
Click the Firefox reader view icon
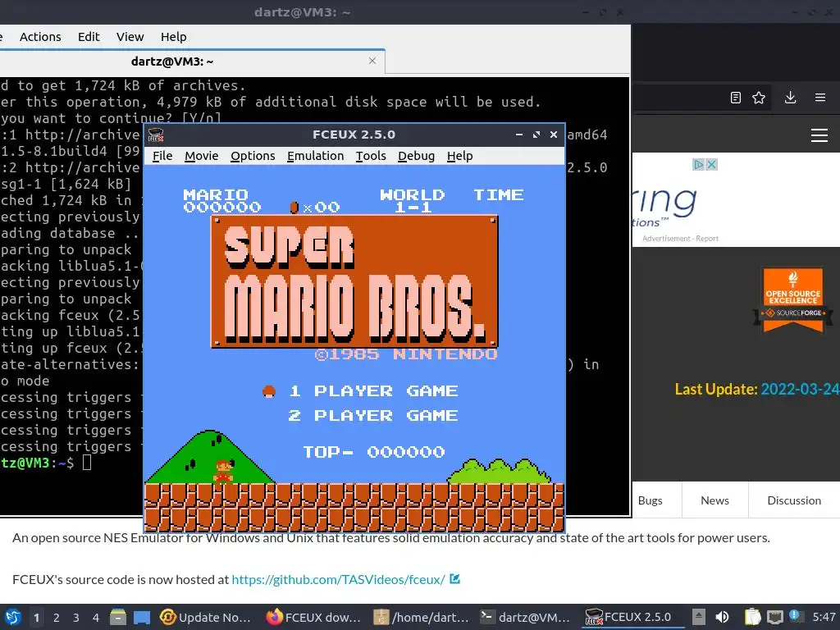[736, 98]
